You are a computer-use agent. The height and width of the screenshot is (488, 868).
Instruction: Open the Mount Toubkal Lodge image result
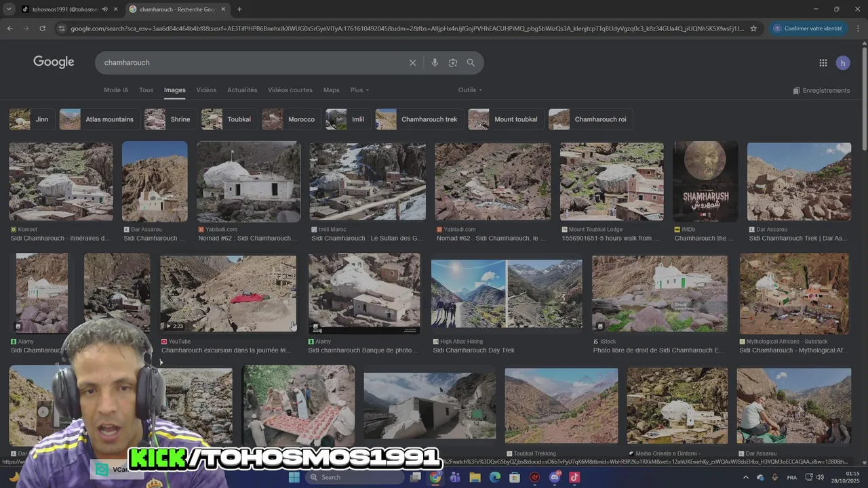612,182
